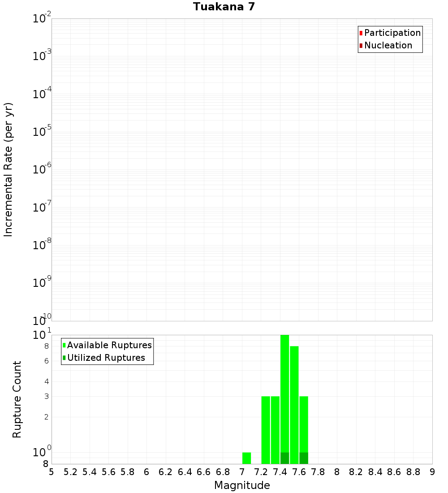Click the dark green utilized bar at magnitude 7.65
The width and height of the screenshot is (448, 493).
[304, 458]
